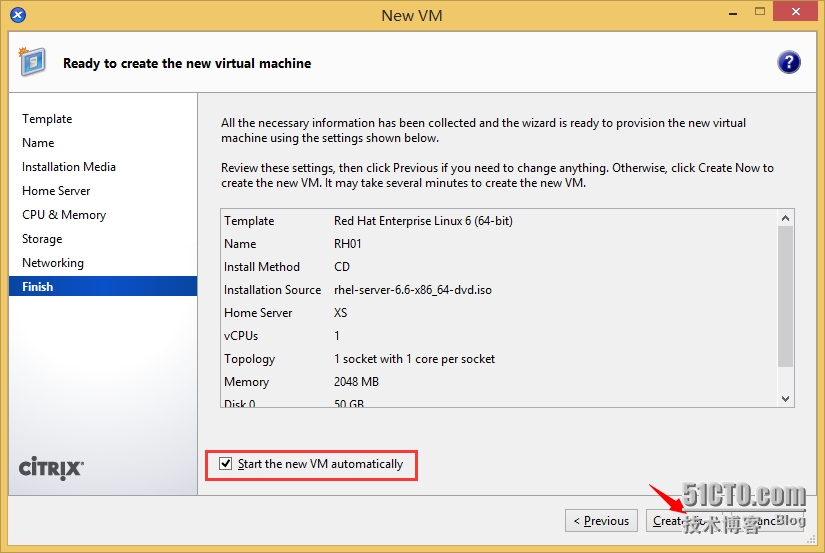Select the Networking step in sidebar
Viewport: 825px width, 553px height.
(53, 263)
